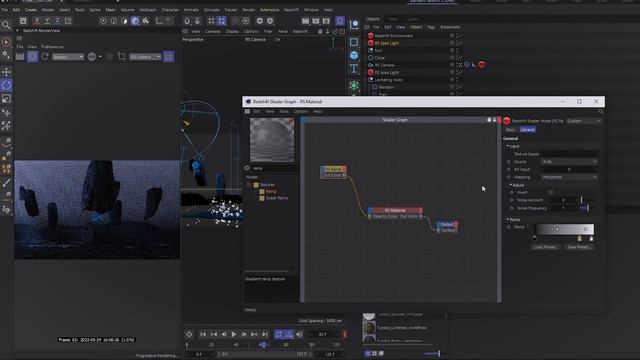This screenshot has height=360, width=640.
Task: Click the Load Preset button
Action: tap(545, 247)
